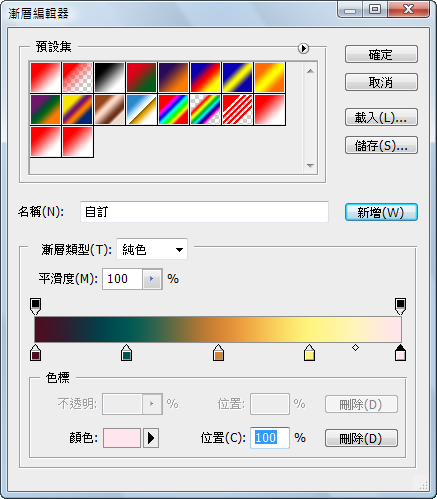Open the 顏色 color source arrow menu
The image size is (437, 499).
[151, 438]
